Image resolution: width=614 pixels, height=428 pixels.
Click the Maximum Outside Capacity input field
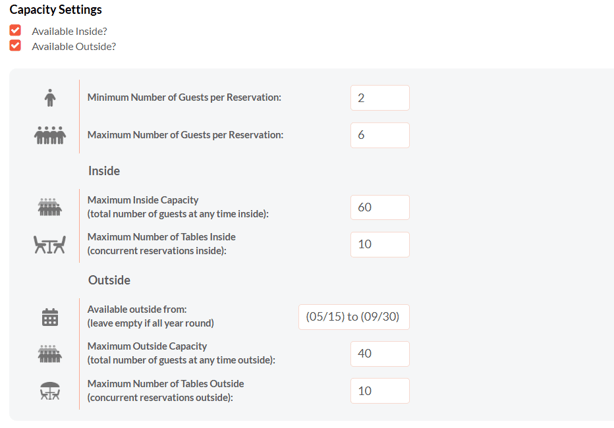380,354
